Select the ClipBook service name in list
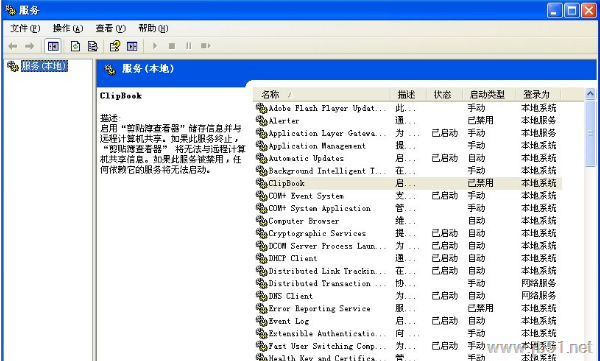This screenshot has width=600, height=361. (287, 183)
